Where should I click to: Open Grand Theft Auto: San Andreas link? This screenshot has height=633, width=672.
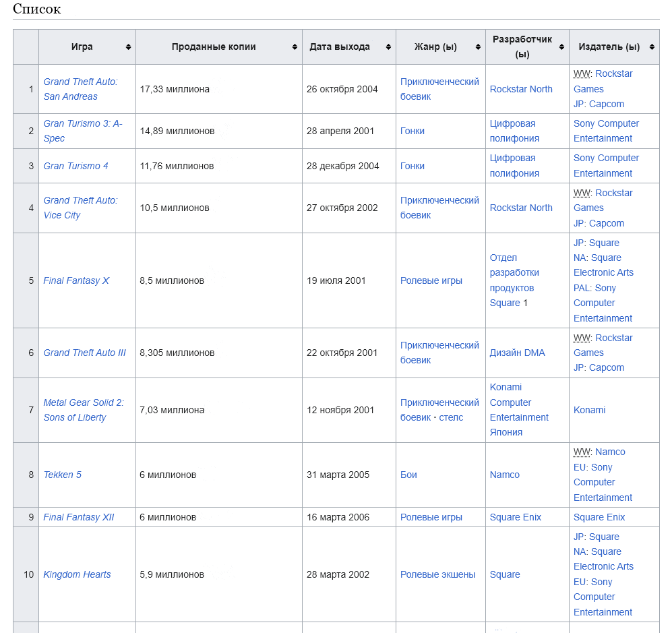click(x=81, y=89)
